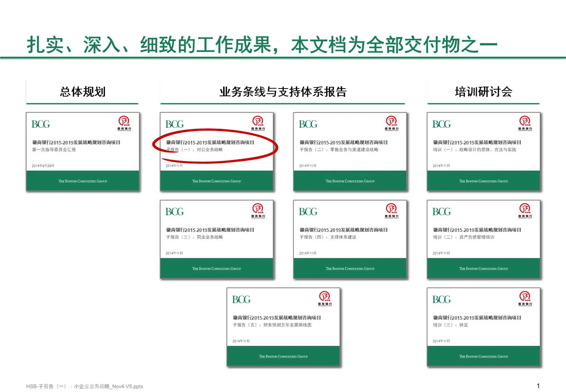Click the red-circled 对公业务战略 subtitle text

tap(209, 150)
